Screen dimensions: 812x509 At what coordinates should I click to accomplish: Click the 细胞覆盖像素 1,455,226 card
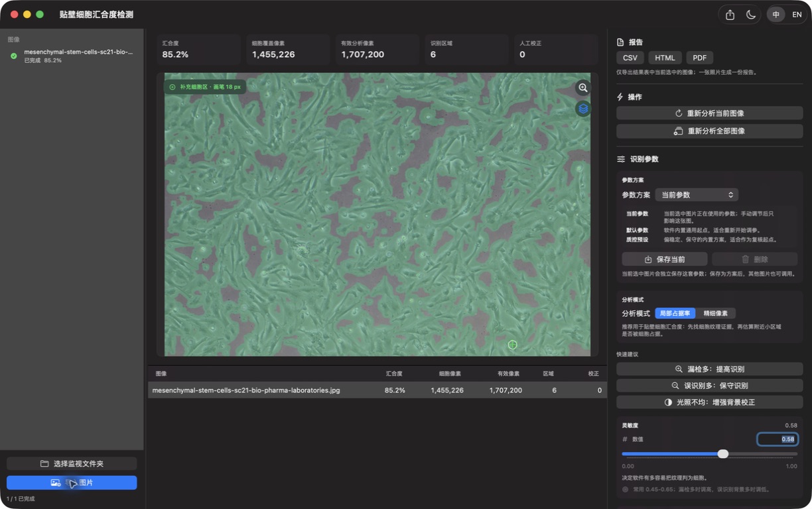pos(288,50)
